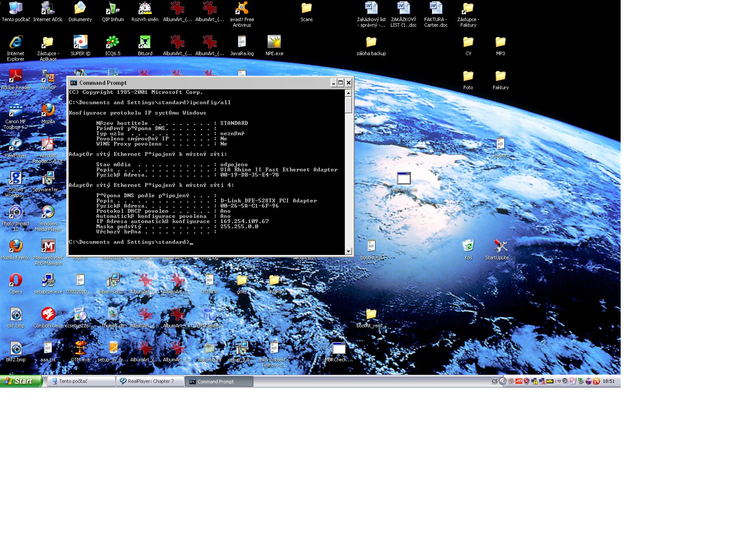Open the Windows Media Player shortcut

pos(48,212)
